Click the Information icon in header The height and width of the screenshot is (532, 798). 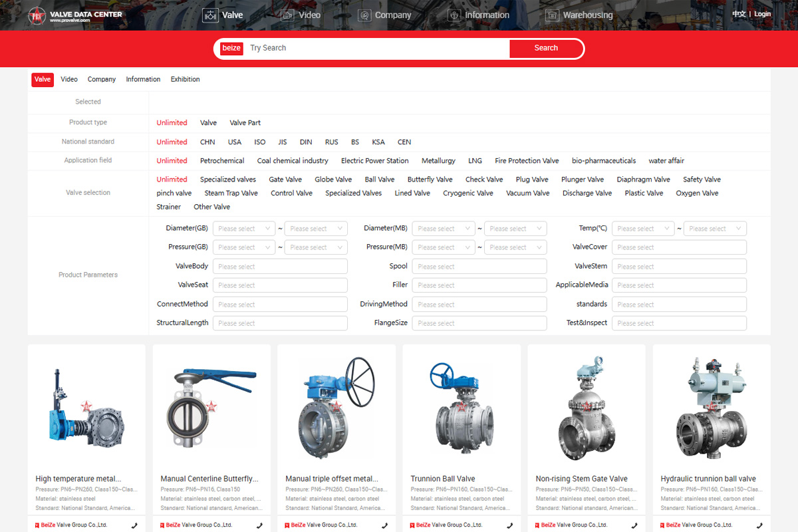click(454, 15)
